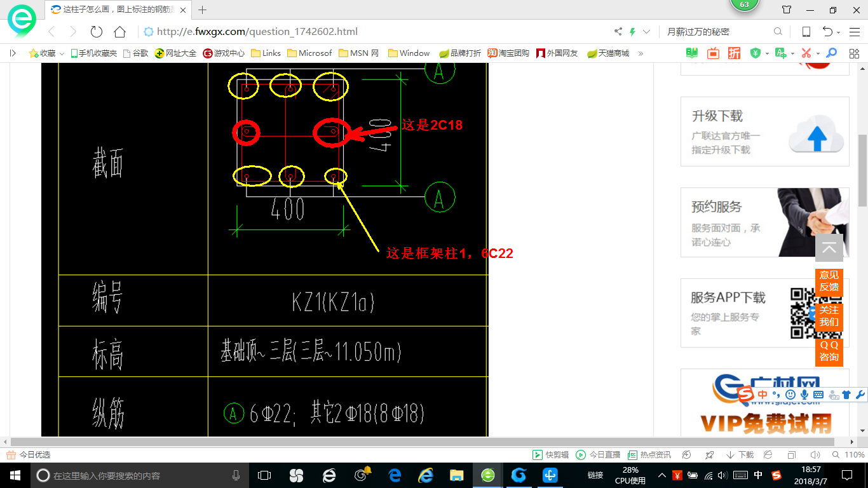Click the blue key password icon

(831, 53)
